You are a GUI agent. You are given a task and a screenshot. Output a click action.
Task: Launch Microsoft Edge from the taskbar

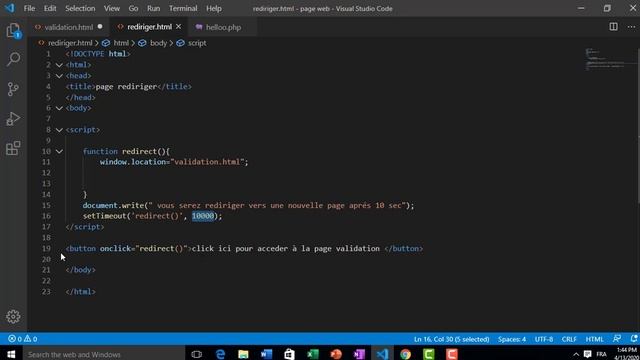[220, 354]
